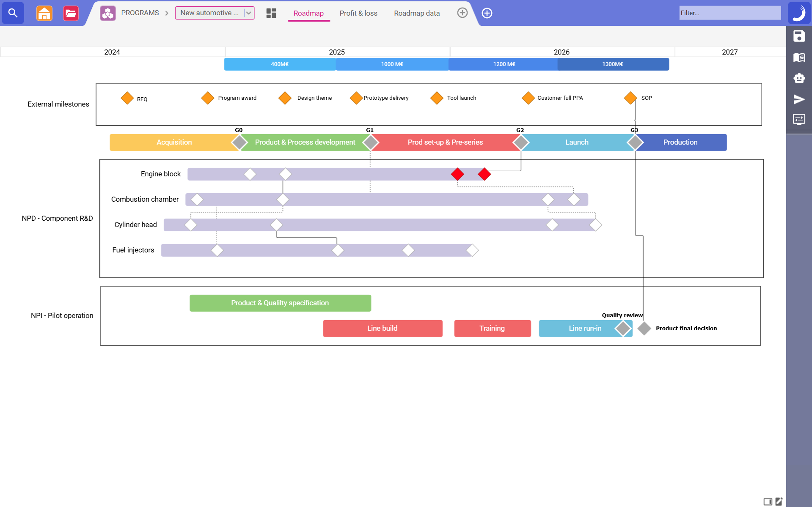Viewport: 812px width, 507px height.
Task: Open the New automotive program dropdown
Action: tap(215, 13)
